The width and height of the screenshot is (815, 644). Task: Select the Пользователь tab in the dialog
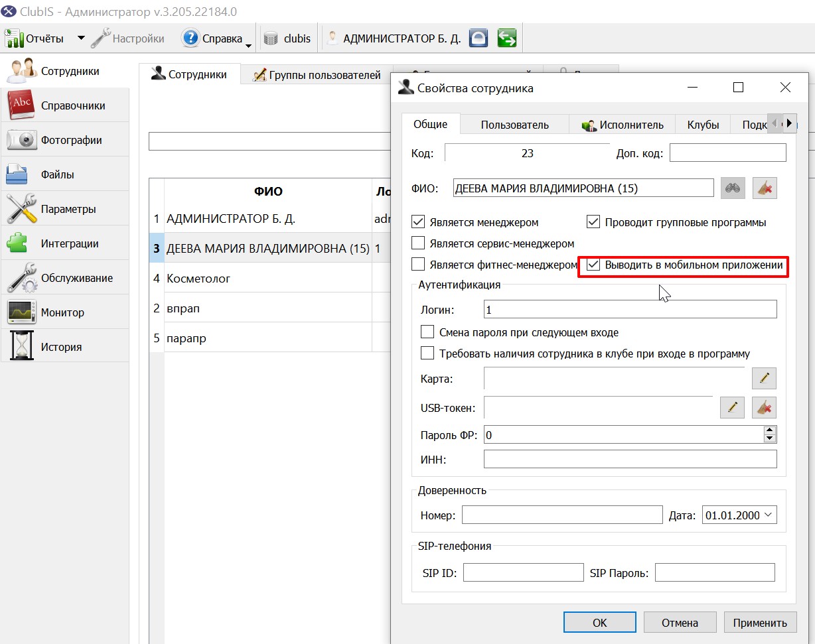point(515,125)
